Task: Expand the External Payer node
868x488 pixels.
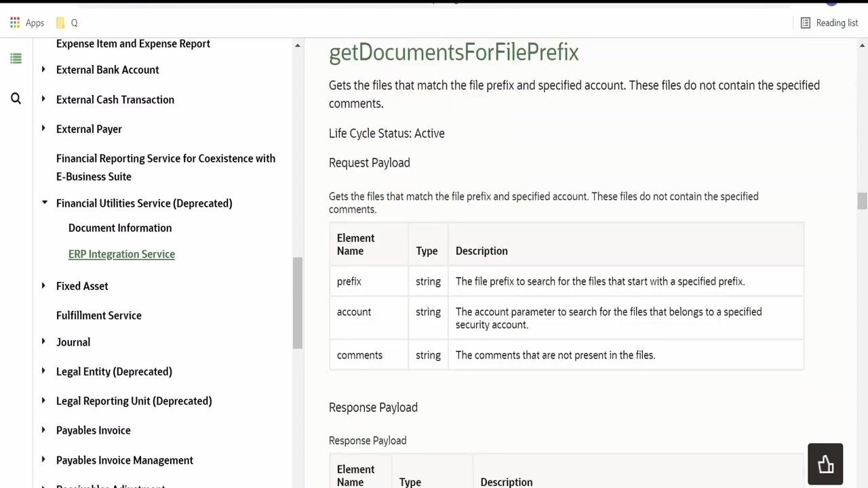Action: [43, 128]
